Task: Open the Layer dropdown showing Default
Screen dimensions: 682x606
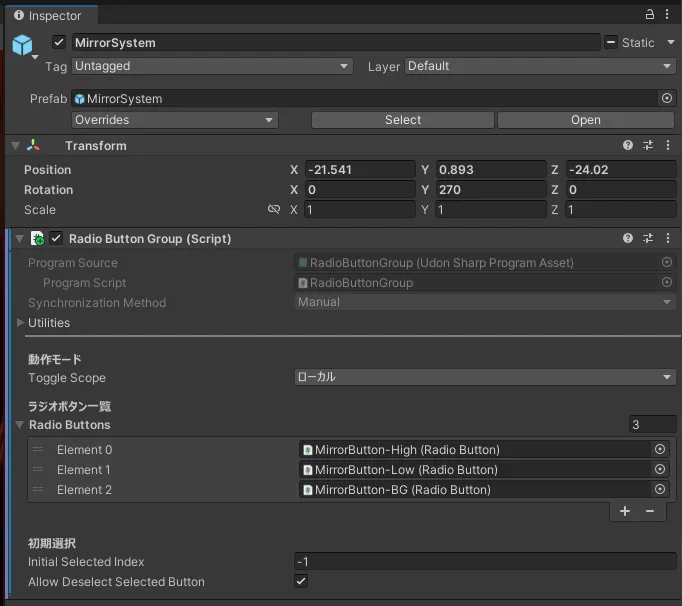Action: 540,66
